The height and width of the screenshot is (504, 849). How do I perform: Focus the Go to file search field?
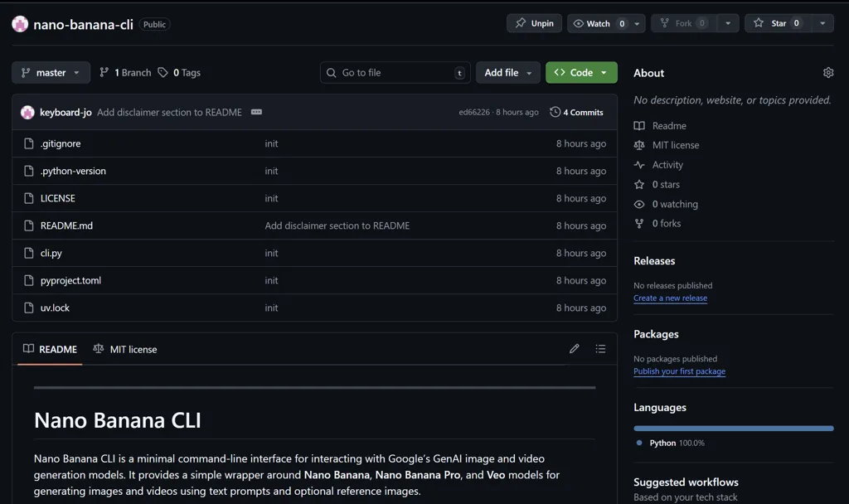[x=395, y=73]
